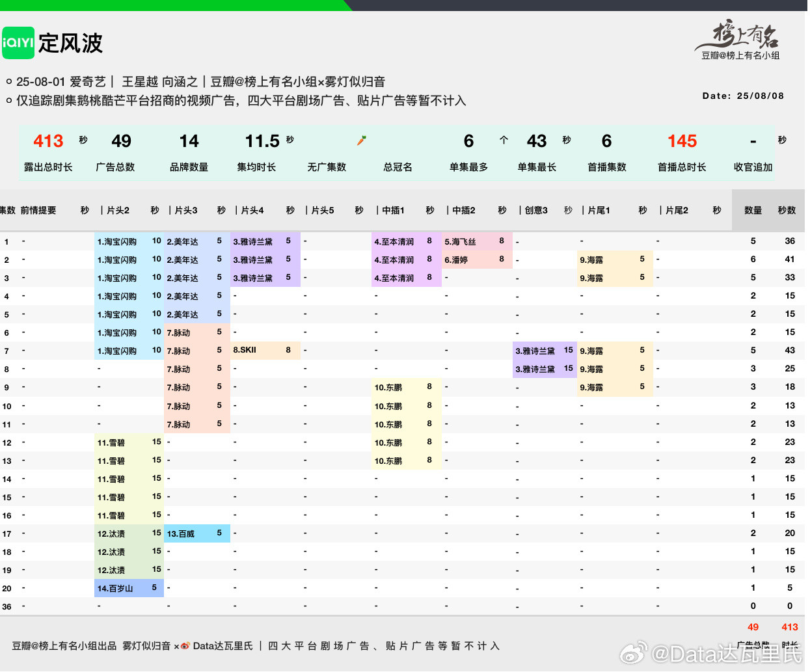Viewport: 810px width, 672px height.
Task: Click the red 49 total below the 数量 column
Action: coord(753,627)
